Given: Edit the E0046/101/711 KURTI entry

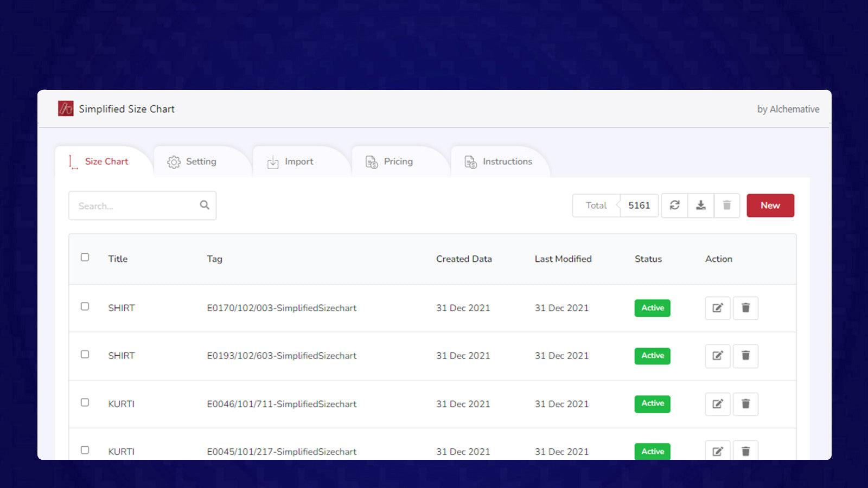Looking at the screenshot, I should [717, 404].
